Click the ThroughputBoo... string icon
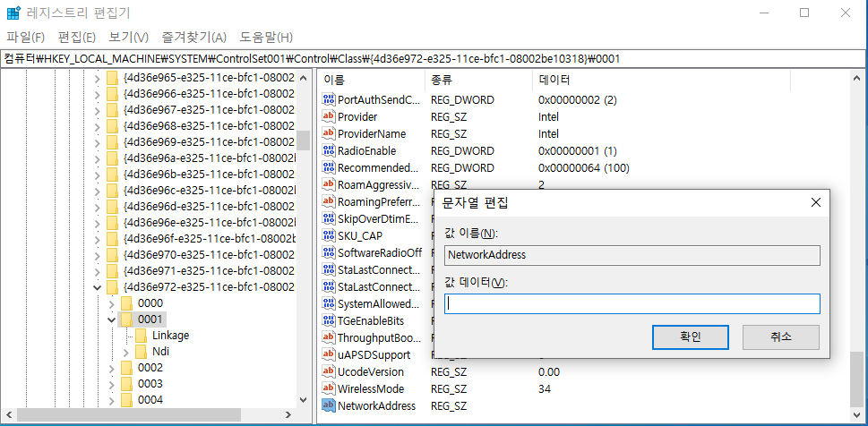 [329, 337]
